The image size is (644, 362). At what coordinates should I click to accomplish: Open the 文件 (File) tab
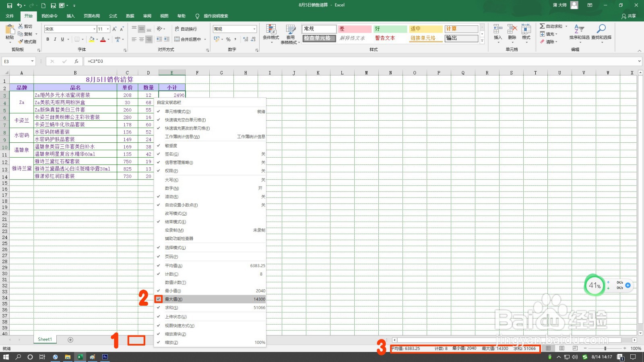(x=10, y=16)
